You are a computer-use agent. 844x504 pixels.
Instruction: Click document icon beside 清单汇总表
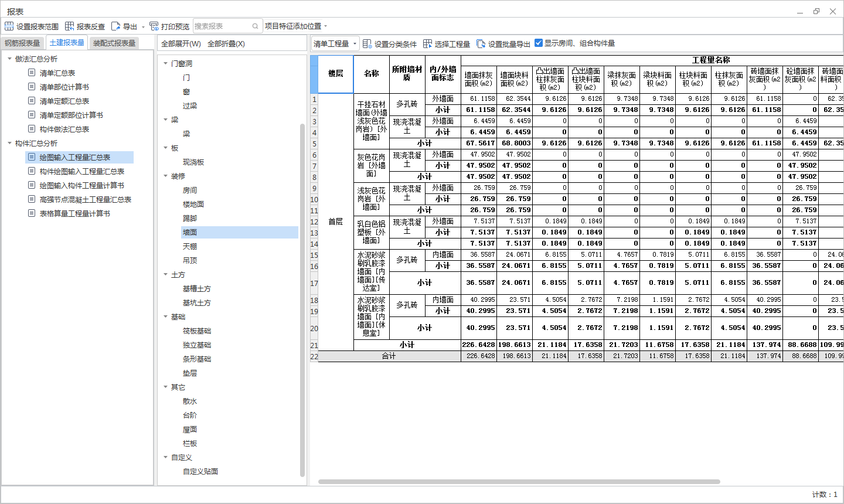click(32, 73)
